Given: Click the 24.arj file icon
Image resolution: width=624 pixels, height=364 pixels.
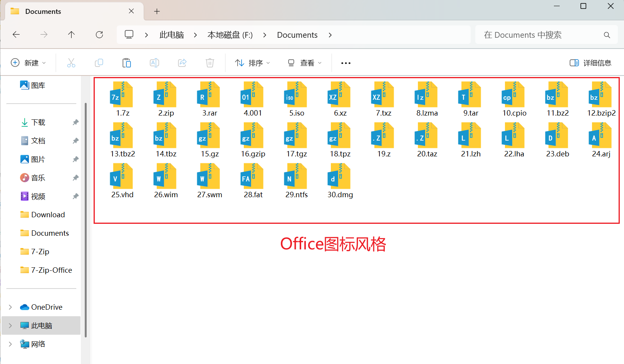Looking at the screenshot, I should pos(600,135).
